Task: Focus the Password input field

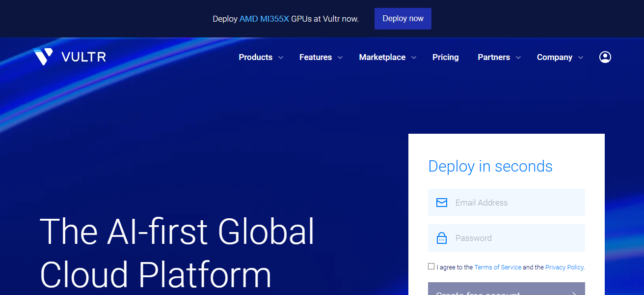Action: pos(507,238)
